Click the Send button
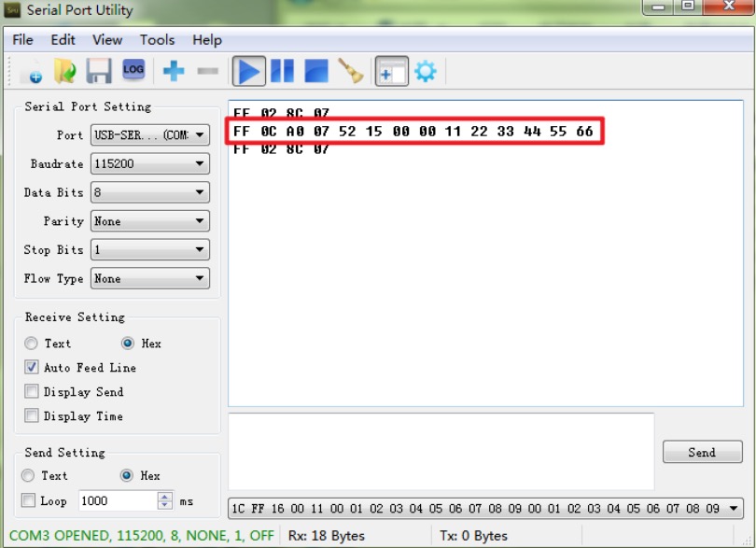The image size is (756, 548). tap(702, 453)
